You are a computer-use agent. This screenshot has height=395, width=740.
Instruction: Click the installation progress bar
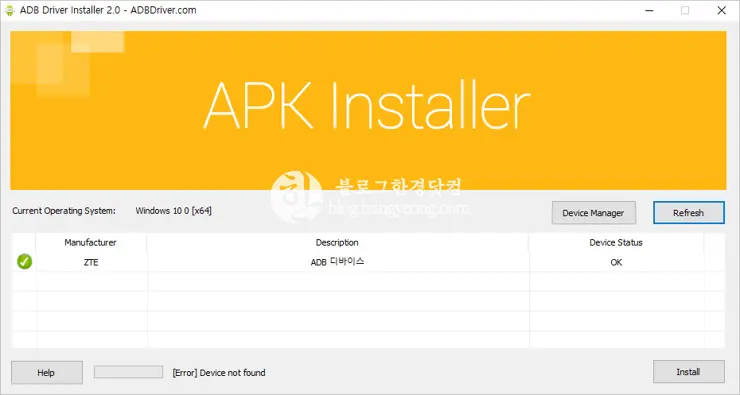128,372
